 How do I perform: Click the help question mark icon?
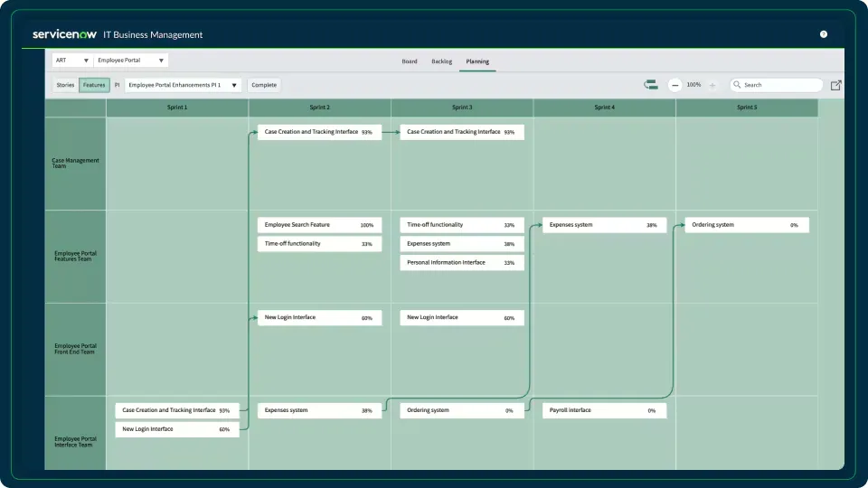pos(823,34)
